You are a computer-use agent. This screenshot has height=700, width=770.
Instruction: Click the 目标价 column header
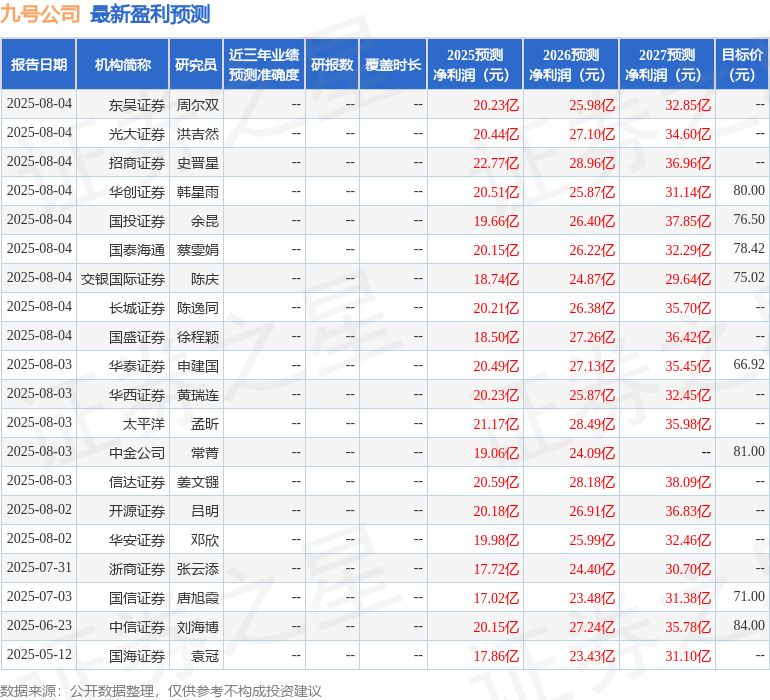(742, 65)
